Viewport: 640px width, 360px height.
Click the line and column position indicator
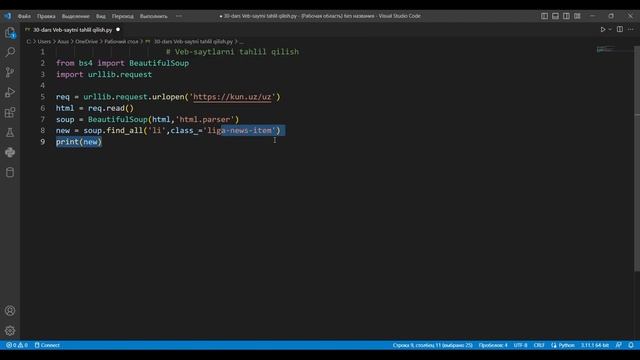pos(432,345)
